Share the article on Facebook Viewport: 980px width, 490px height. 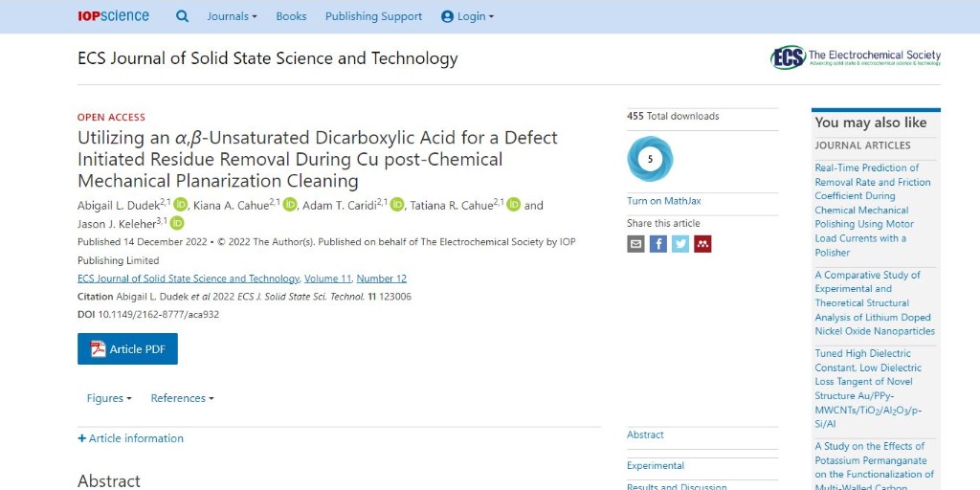click(658, 244)
